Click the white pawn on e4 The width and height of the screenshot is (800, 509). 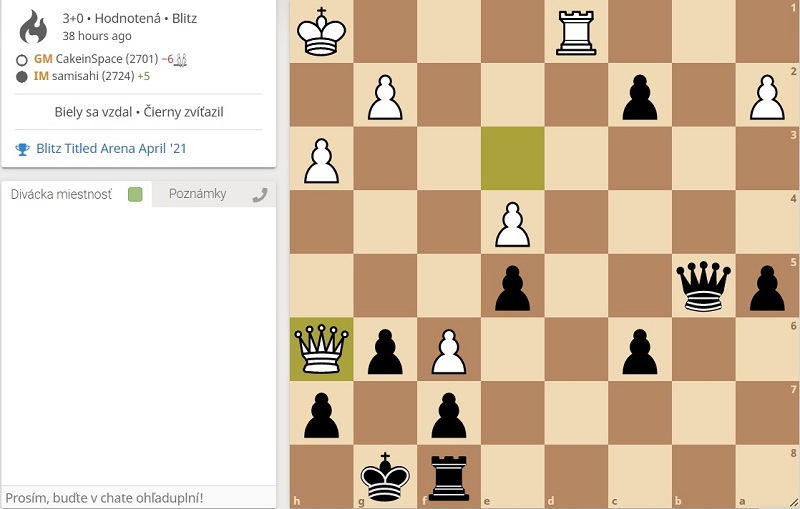(x=512, y=222)
